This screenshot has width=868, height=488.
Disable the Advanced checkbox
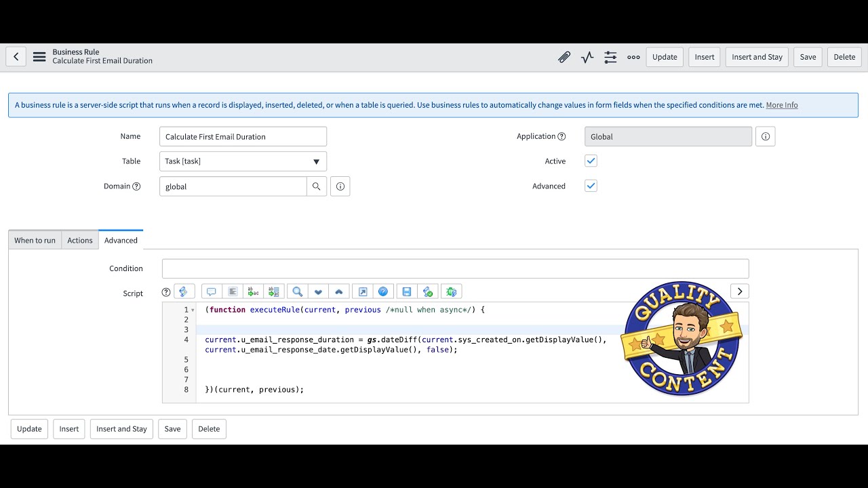coord(591,186)
